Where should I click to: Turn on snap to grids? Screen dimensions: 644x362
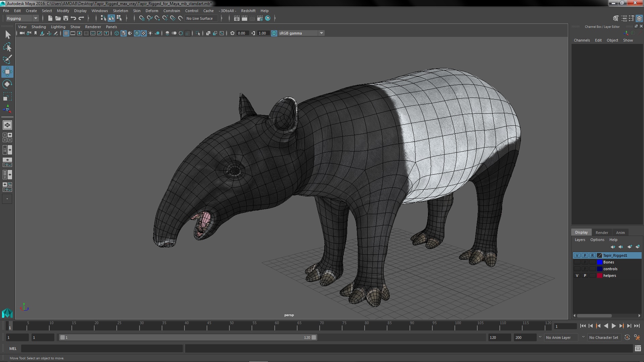tap(142, 18)
